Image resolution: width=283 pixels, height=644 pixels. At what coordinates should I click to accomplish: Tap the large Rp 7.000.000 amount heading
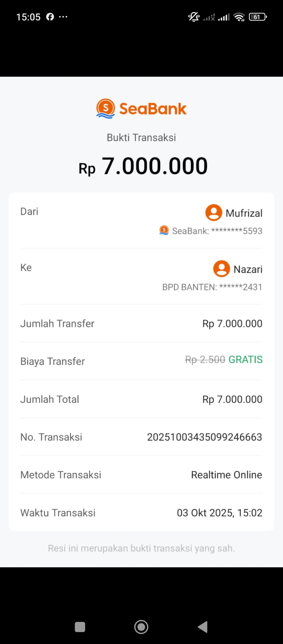tap(143, 166)
